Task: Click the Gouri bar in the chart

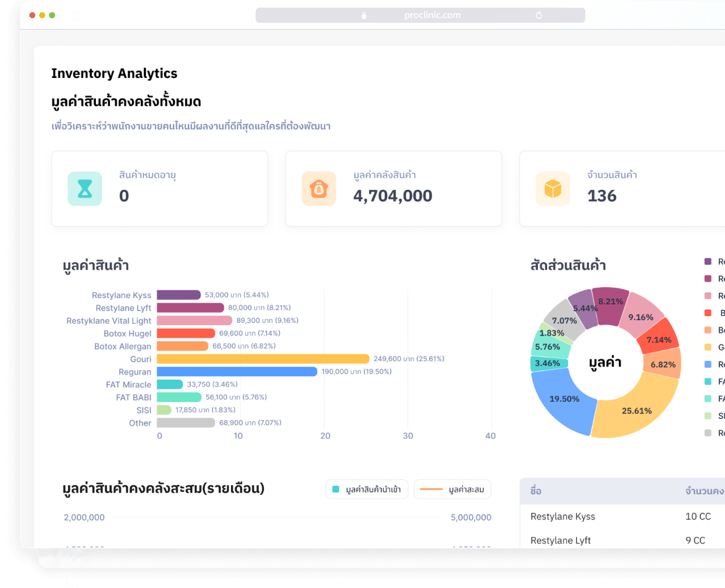Action: (263, 359)
